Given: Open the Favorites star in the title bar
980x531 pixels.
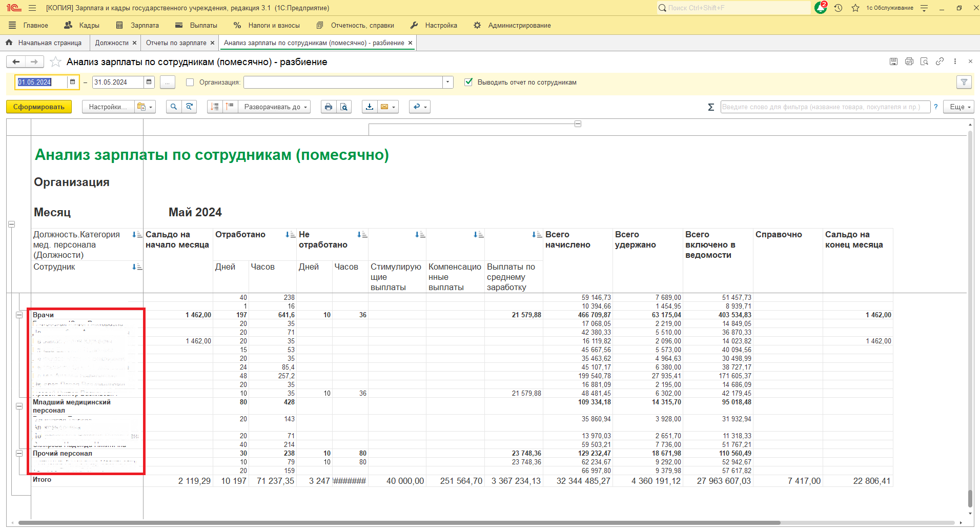Looking at the screenshot, I should 855,8.
